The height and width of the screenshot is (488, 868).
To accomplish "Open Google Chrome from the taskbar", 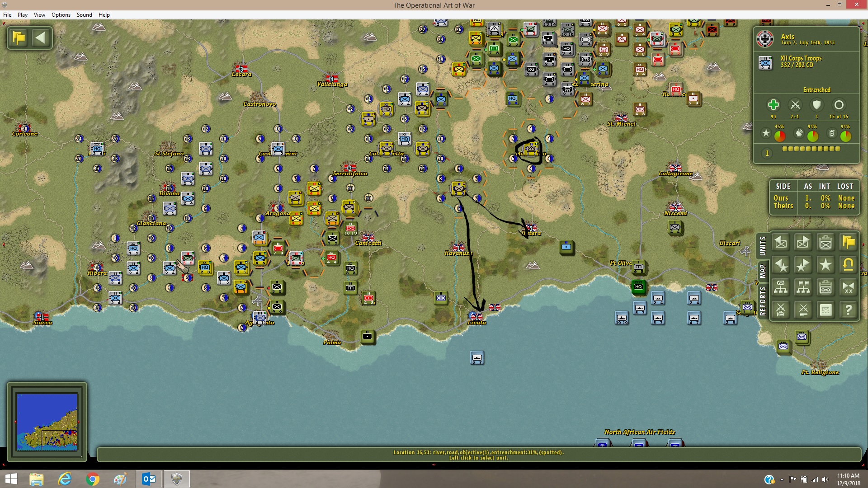I will [x=92, y=479].
